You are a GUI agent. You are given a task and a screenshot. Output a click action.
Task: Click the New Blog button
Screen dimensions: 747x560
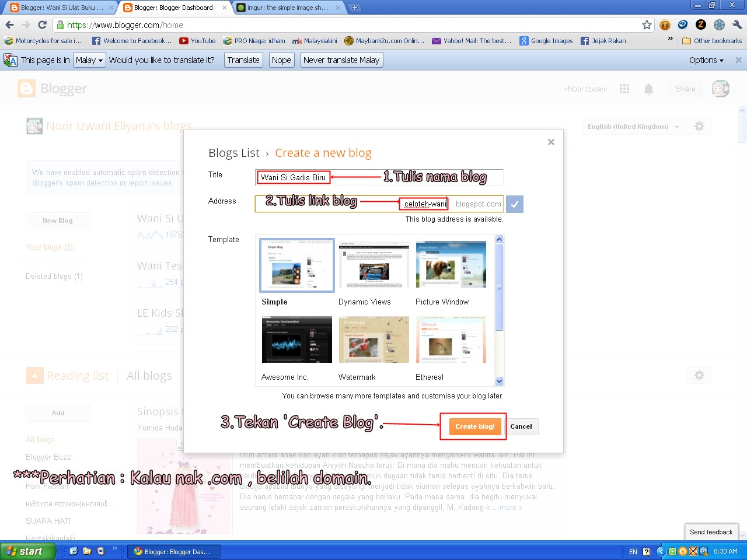[58, 220]
